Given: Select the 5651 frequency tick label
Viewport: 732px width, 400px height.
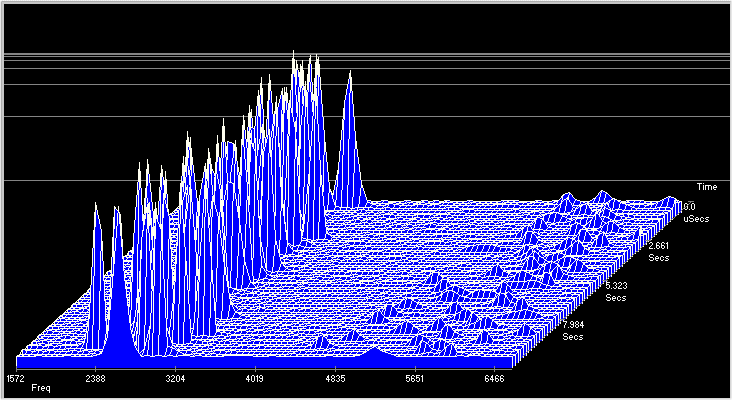Looking at the screenshot, I should (x=415, y=379).
